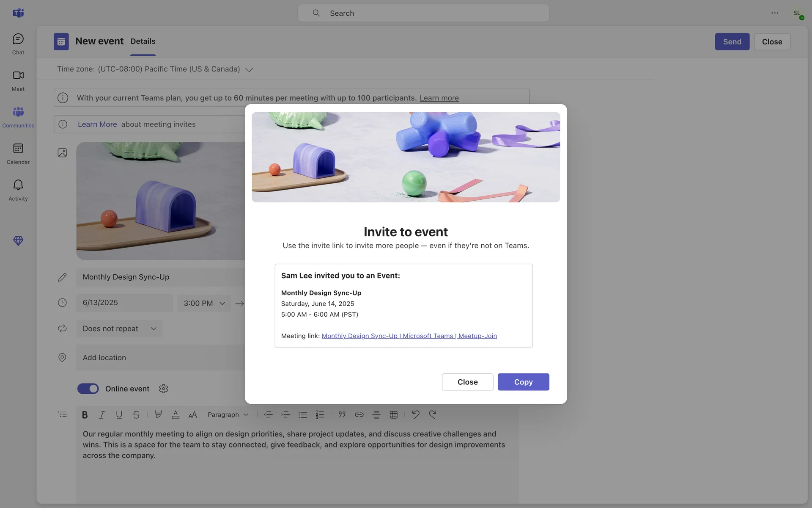The width and height of the screenshot is (812, 508).
Task: Click the Add location field
Action: click(x=161, y=358)
